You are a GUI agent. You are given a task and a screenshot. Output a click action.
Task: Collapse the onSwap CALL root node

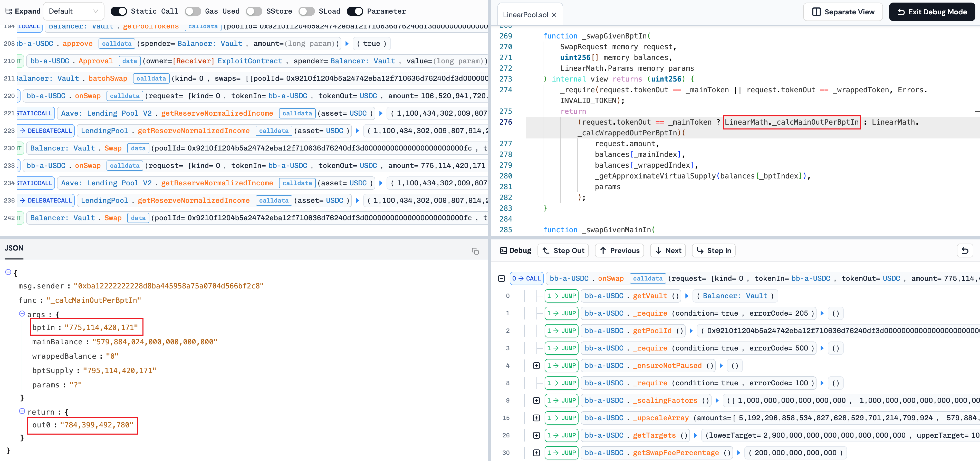point(501,279)
